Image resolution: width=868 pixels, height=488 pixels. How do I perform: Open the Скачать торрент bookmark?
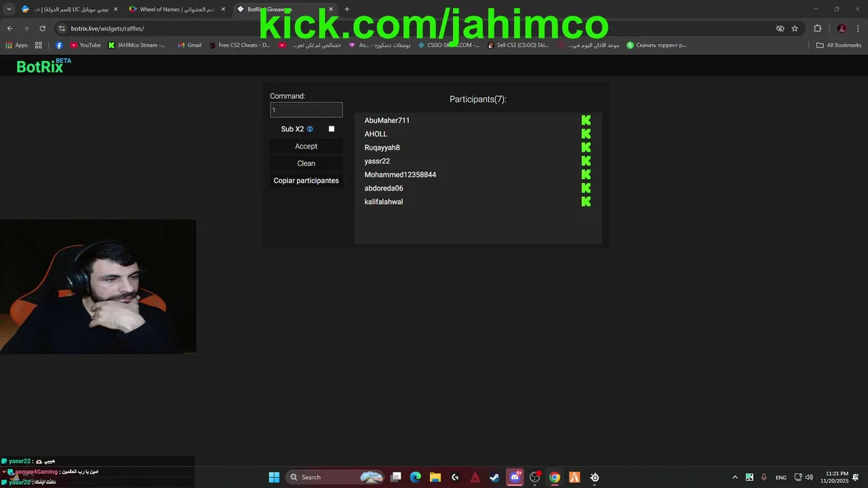pyautogui.click(x=656, y=45)
